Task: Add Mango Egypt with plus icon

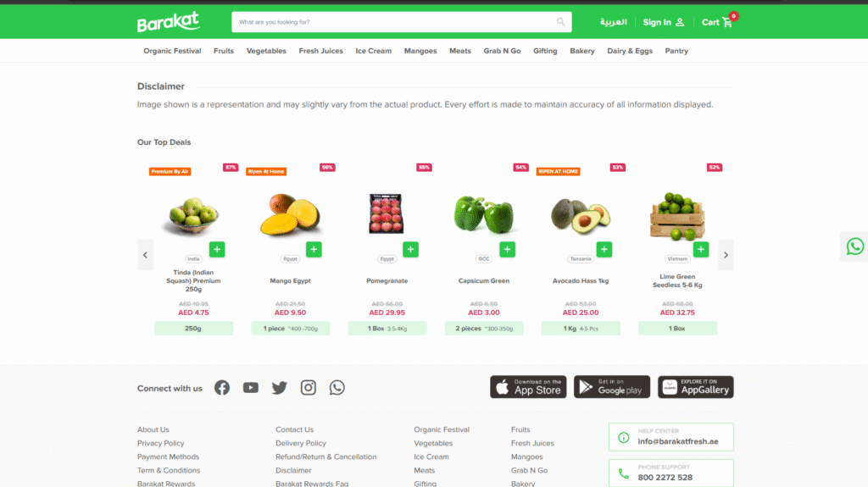Action: point(314,250)
